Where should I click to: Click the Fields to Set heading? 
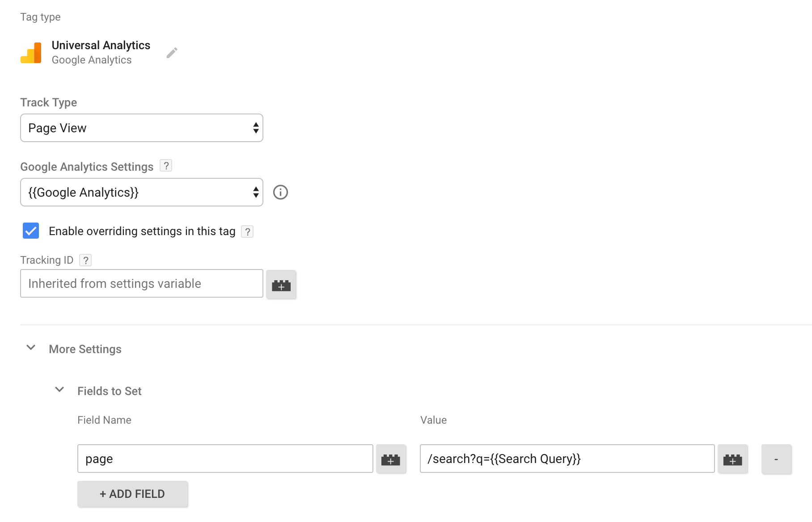(x=109, y=391)
